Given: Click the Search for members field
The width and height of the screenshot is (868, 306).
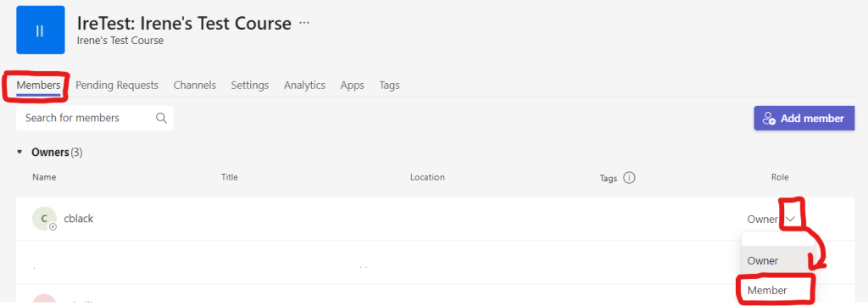Looking at the screenshot, I should (95, 118).
